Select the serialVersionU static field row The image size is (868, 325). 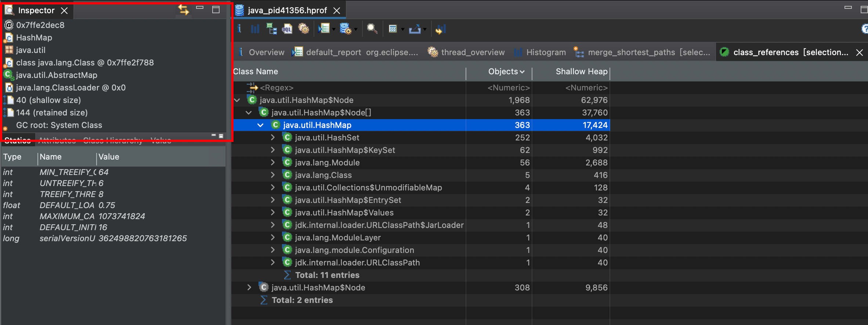coord(113,238)
